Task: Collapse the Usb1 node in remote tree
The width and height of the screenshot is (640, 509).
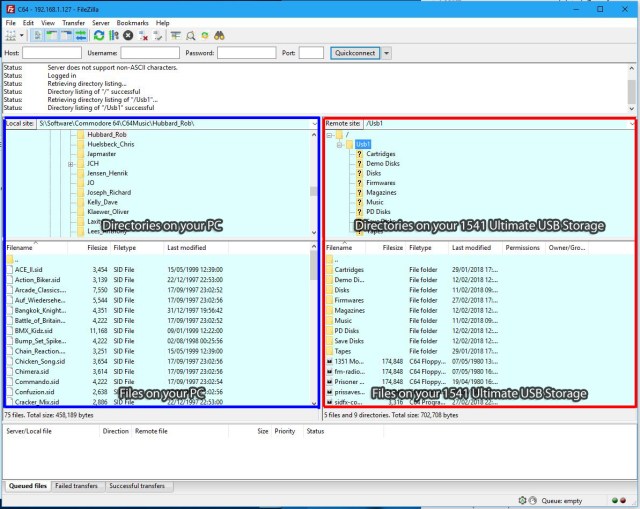Action: pos(339,144)
